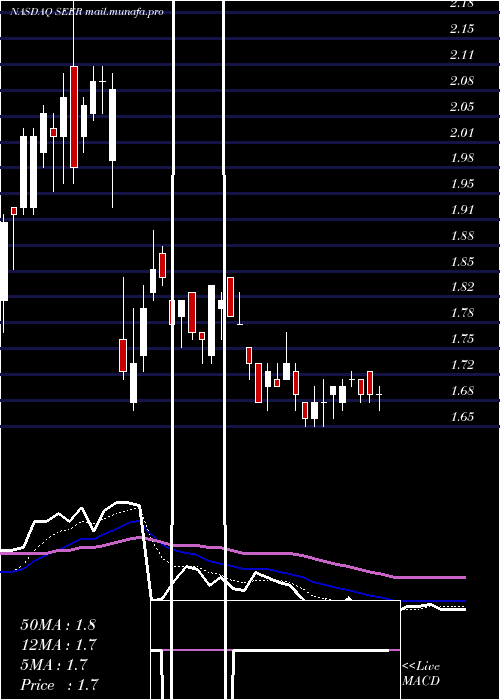
Task: Click the 1.65 price label
Action: (462, 417)
